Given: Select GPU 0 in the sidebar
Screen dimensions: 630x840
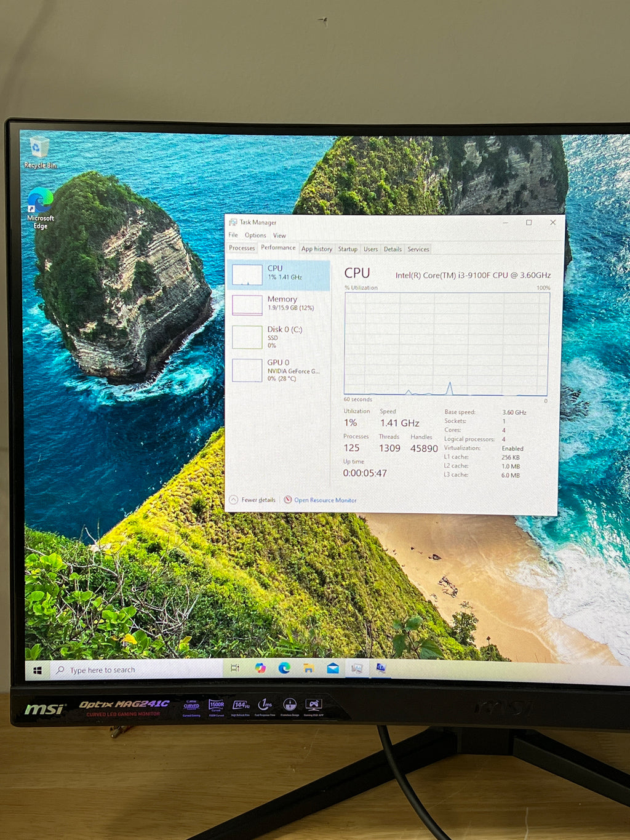Looking at the screenshot, I should (x=279, y=370).
